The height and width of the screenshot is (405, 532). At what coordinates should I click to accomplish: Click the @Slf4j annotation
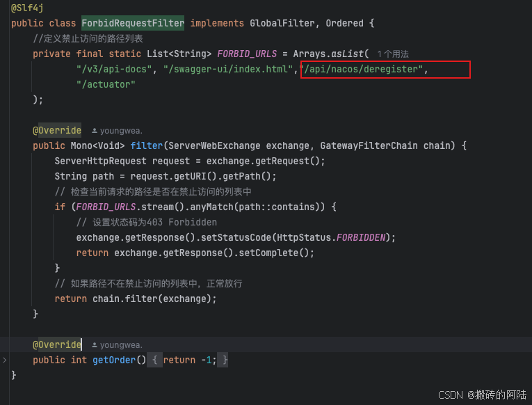coord(27,8)
